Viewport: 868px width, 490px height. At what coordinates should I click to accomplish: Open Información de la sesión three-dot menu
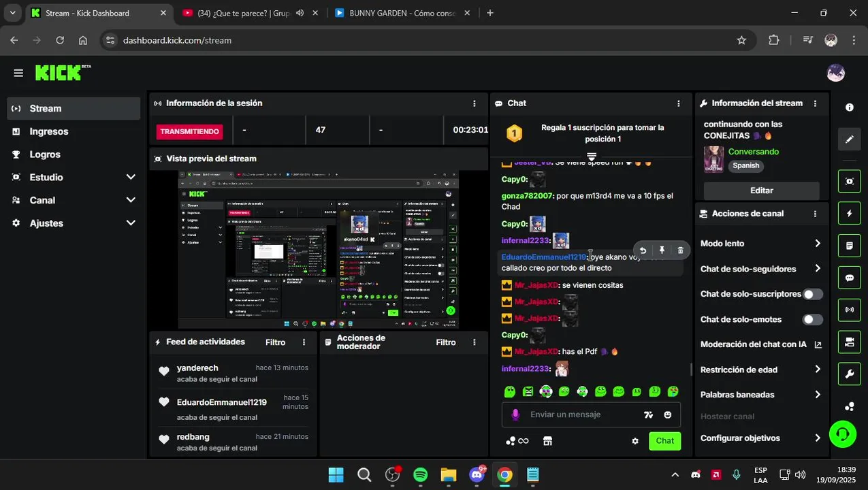(x=475, y=103)
